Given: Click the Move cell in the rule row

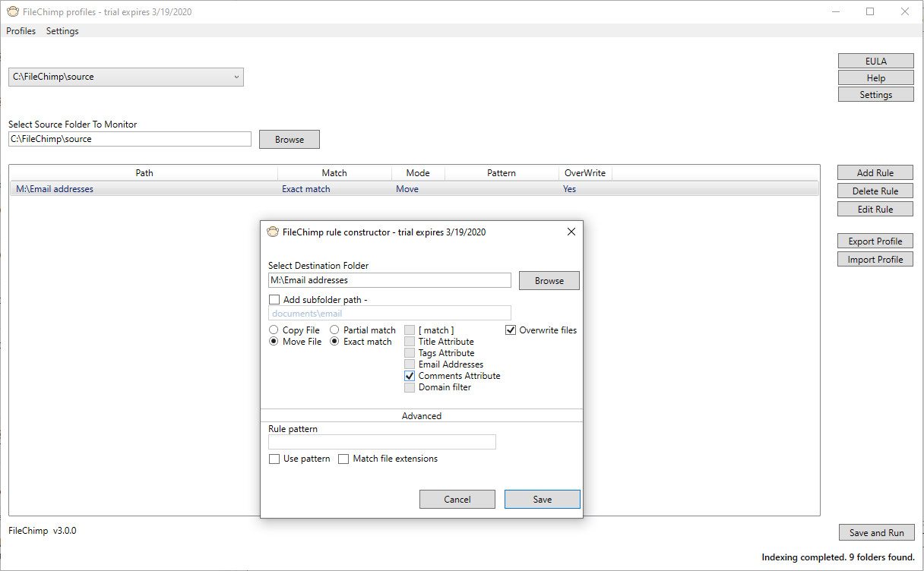Looking at the screenshot, I should click(407, 189).
